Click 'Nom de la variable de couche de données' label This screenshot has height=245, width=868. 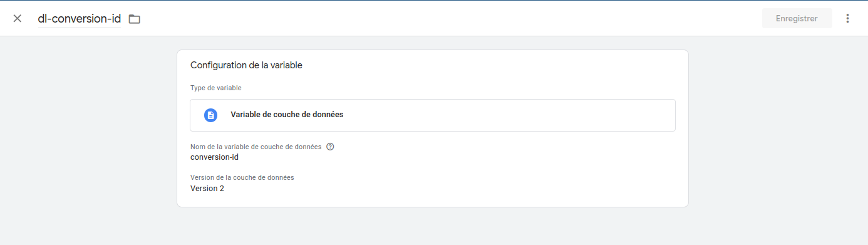point(256,147)
